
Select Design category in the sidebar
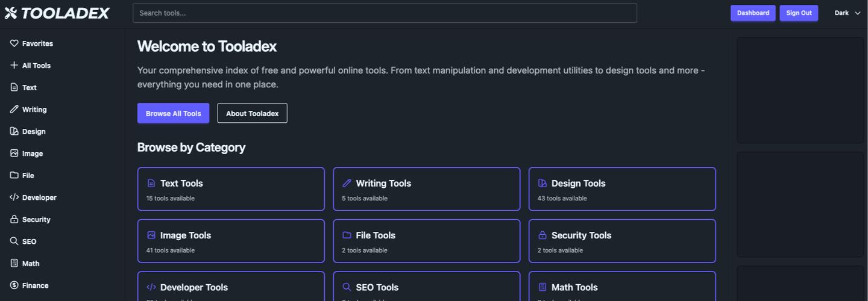(x=63, y=131)
